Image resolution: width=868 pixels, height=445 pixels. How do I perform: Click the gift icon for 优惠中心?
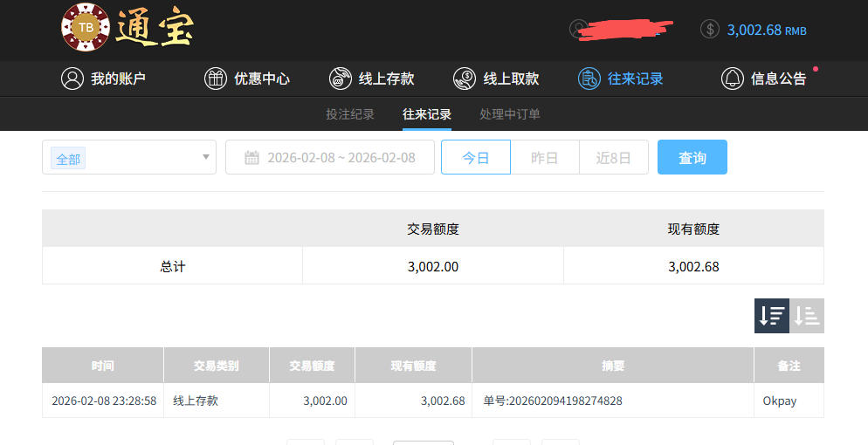pos(215,79)
